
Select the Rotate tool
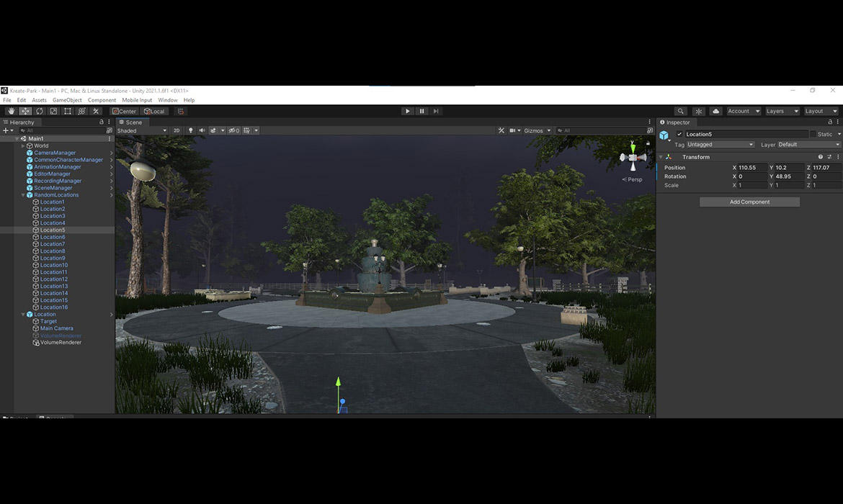tap(40, 112)
